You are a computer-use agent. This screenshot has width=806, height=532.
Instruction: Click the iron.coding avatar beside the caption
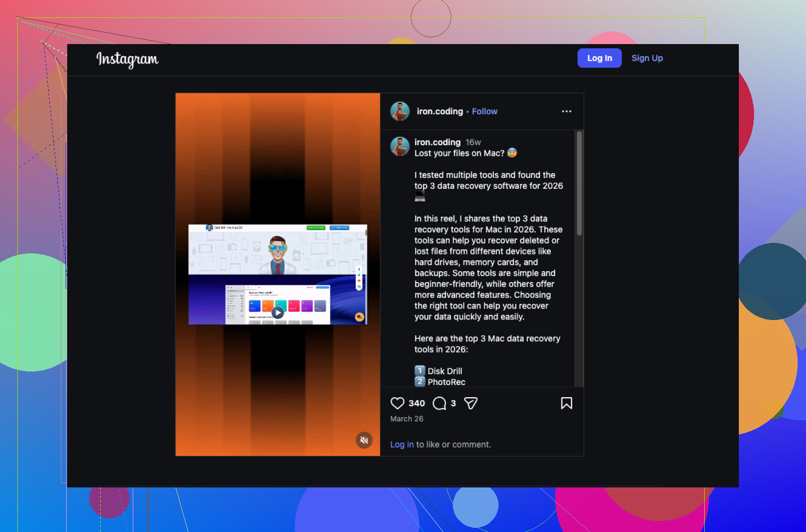coord(400,146)
